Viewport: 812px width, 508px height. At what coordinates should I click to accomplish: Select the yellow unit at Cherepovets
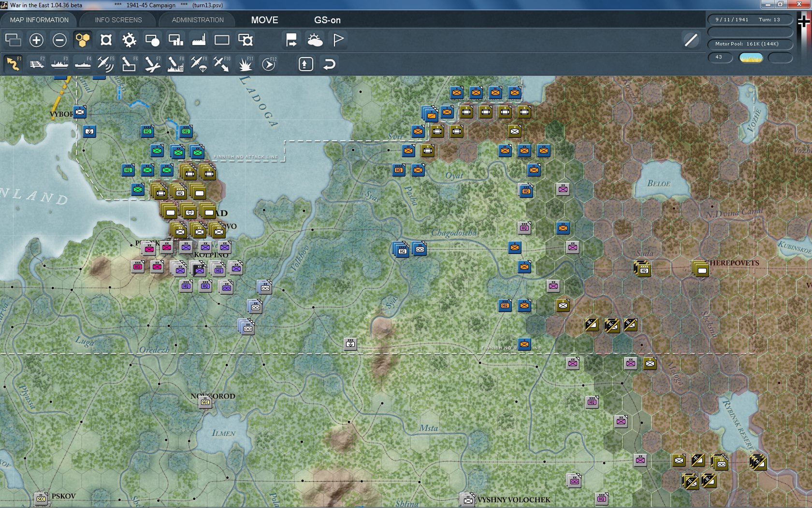(701, 269)
